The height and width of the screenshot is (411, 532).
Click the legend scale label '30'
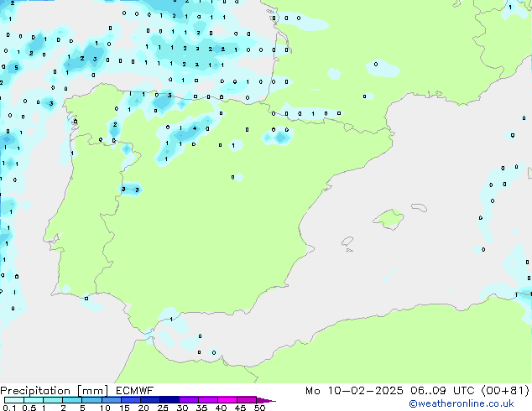[x=182, y=408]
